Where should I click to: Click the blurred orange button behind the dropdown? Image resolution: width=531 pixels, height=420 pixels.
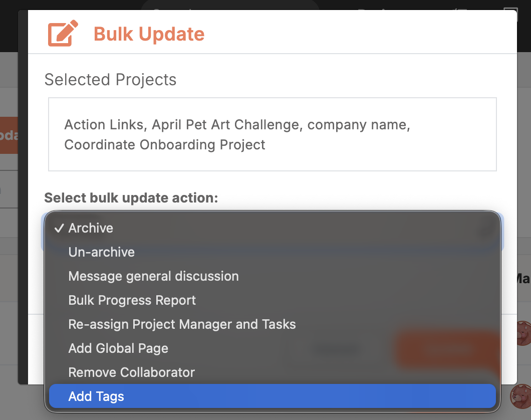[x=447, y=349]
